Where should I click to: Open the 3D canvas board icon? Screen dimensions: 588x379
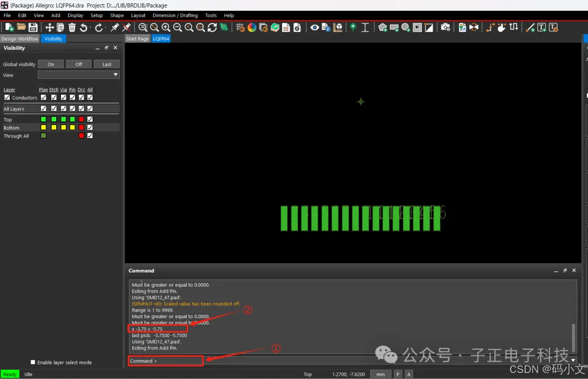[224, 27]
